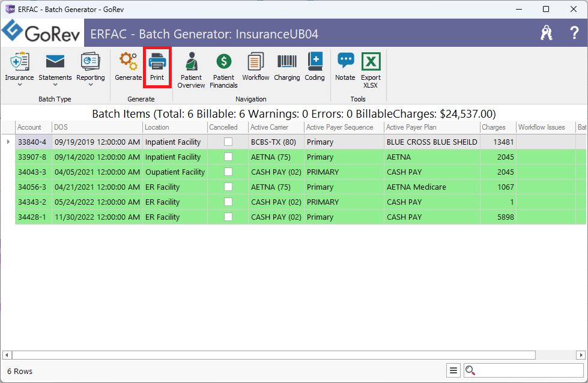Toggle Cancelled checkbox for account 33907-8
Screen dimensions: 588x383
228,157
